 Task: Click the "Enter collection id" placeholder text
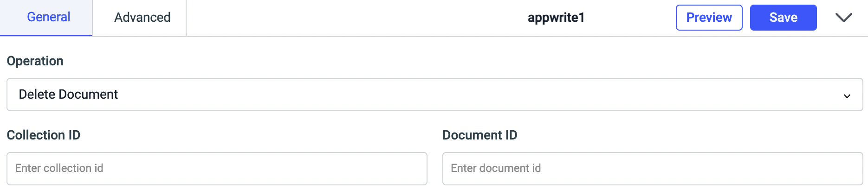pos(59,168)
